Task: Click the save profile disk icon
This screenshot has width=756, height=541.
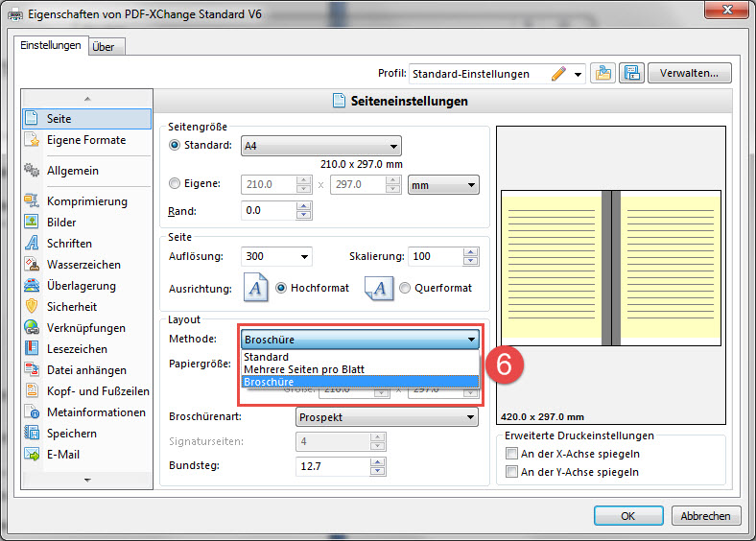Action: 631,73
